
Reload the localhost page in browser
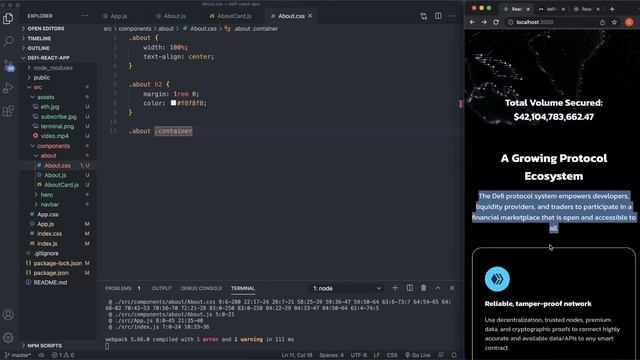496,22
